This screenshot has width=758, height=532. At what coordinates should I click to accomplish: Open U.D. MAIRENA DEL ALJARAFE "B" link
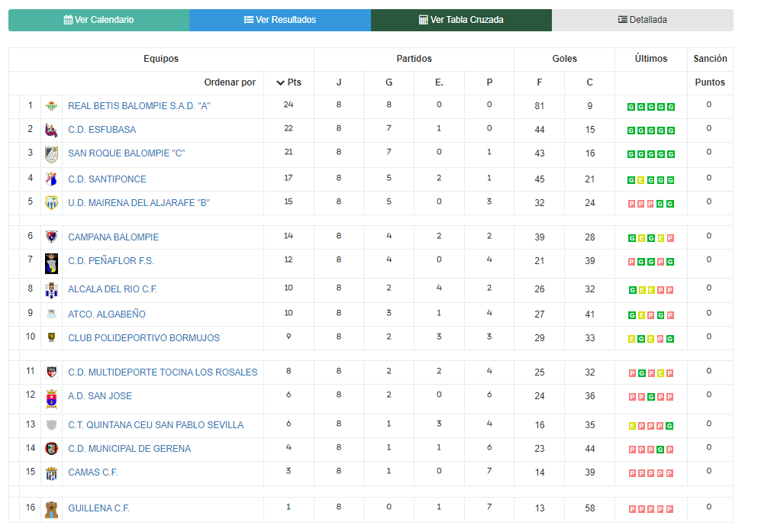139,203
